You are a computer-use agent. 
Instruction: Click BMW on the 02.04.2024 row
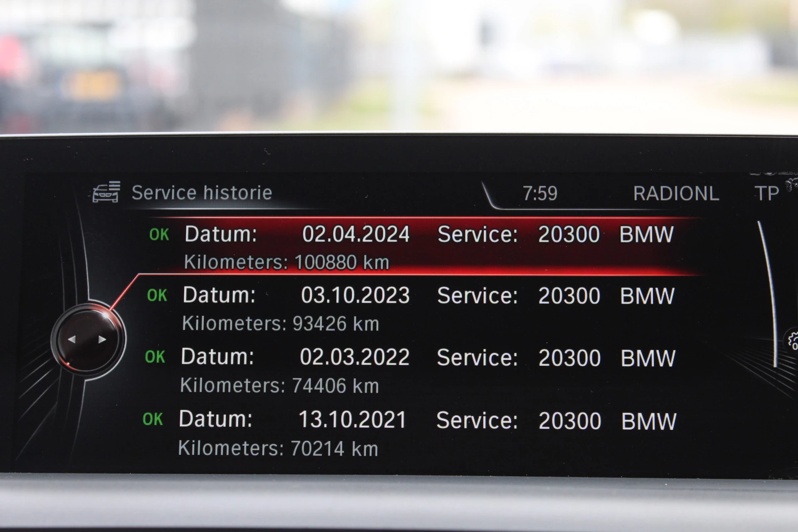point(646,234)
